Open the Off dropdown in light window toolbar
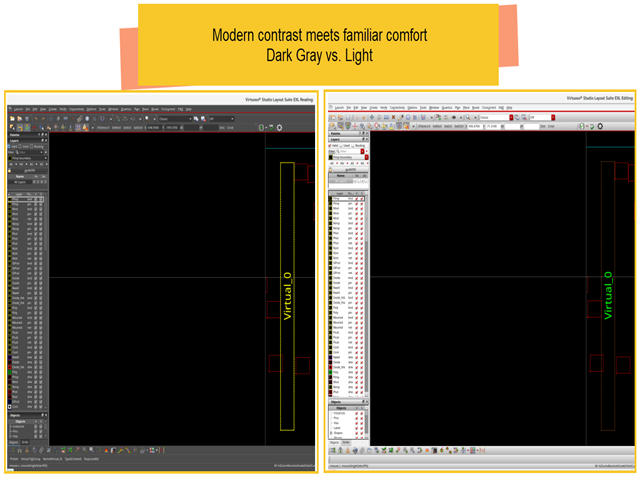The image size is (640, 480). pos(538,117)
